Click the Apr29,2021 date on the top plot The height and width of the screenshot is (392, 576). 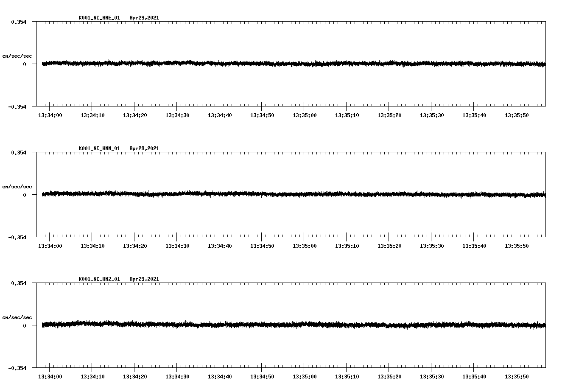point(144,18)
